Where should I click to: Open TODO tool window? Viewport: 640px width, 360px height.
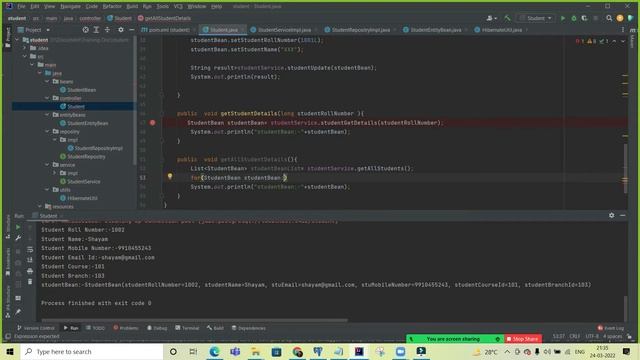click(x=96, y=328)
